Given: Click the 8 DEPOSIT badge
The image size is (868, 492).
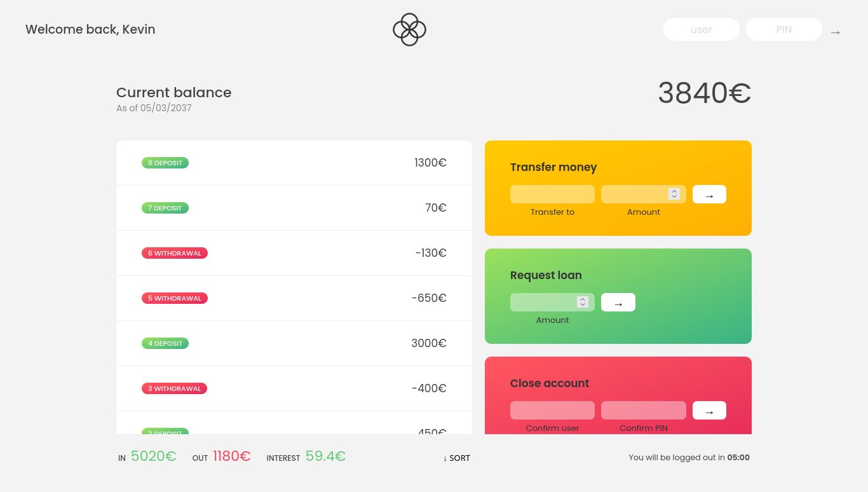Looking at the screenshot, I should pyautogui.click(x=165, y=163).
